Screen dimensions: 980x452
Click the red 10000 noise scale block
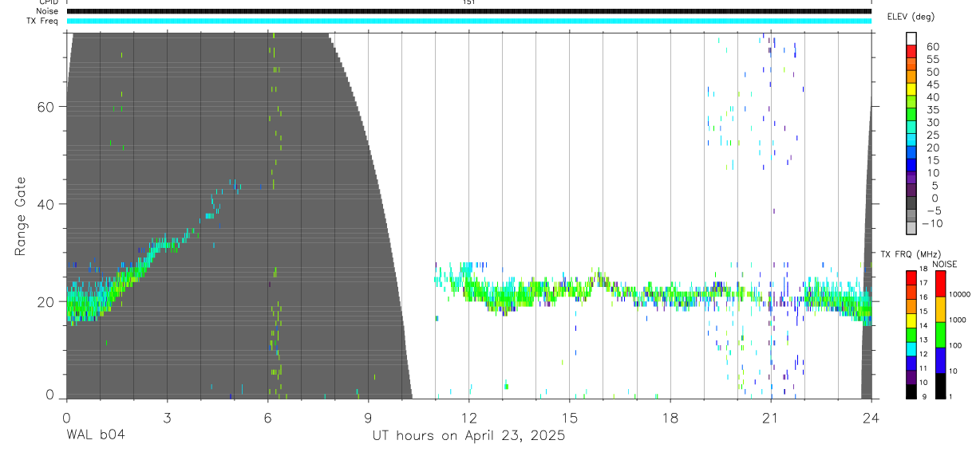[x=940, y=283]
